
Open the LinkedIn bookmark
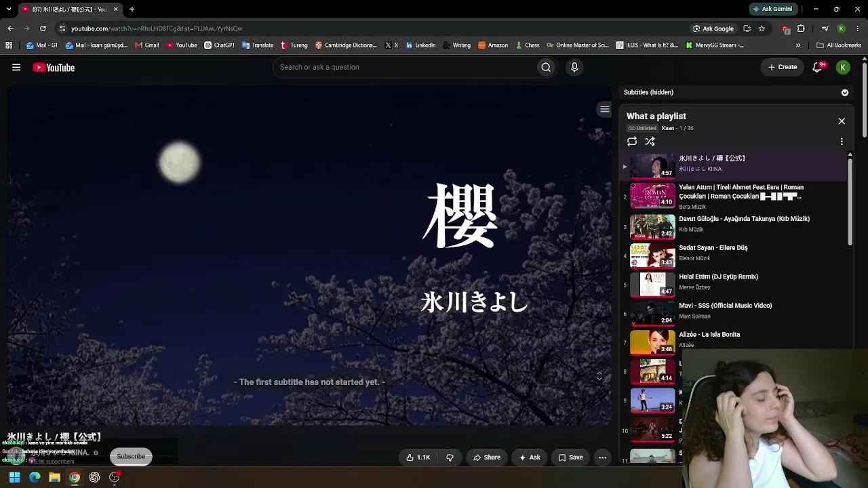(420, 45)
